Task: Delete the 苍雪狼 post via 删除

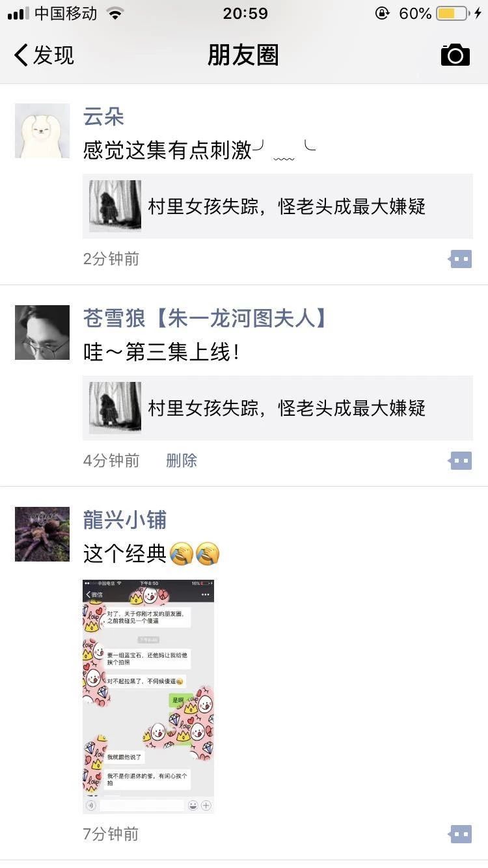Action: click(182, 461)
